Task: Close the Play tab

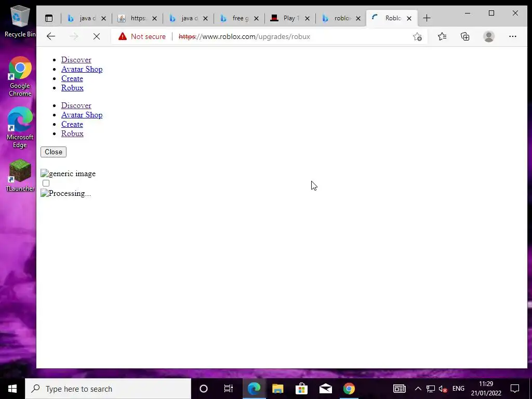Action: pos(307,18)
